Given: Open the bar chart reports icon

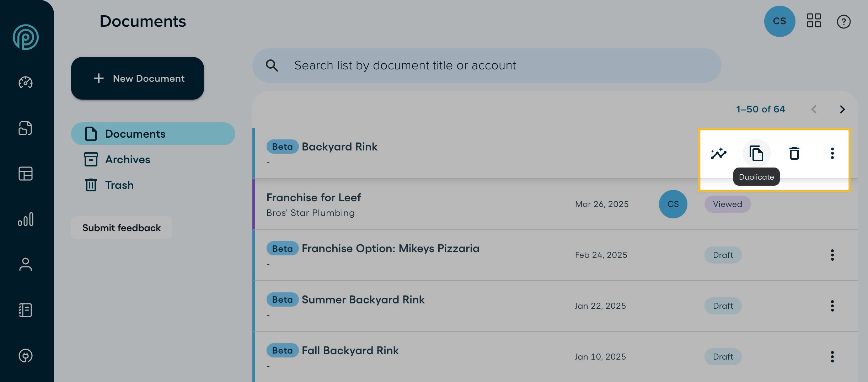Looking at the screenshot, I should coord(26,219).
